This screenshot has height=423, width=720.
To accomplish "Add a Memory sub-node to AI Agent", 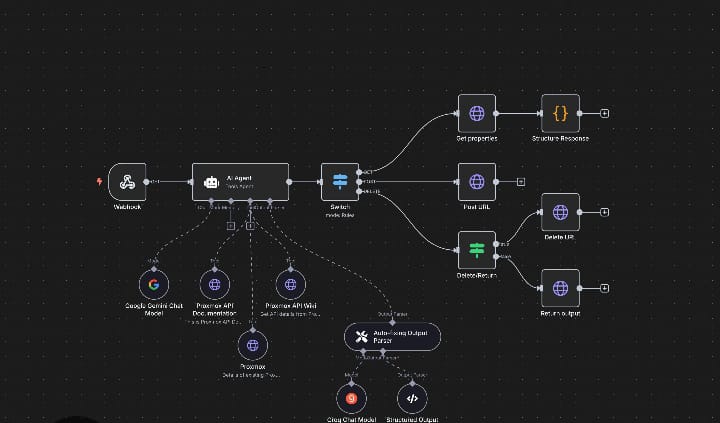I will pyautogui.click(x=231, y=226).
